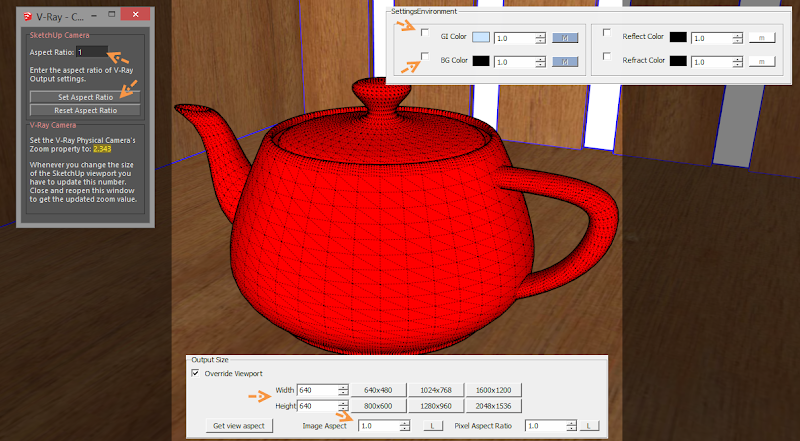This screenshot has width=800, height=441.
Task: Adjust the Reflect Color multiplier spinner
Action: pos(738,38)
